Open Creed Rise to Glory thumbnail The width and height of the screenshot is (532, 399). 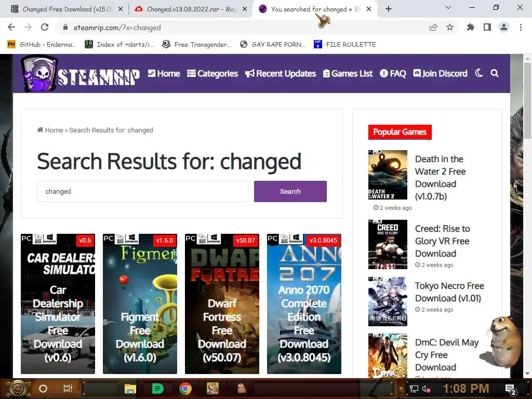pos(388,244)
